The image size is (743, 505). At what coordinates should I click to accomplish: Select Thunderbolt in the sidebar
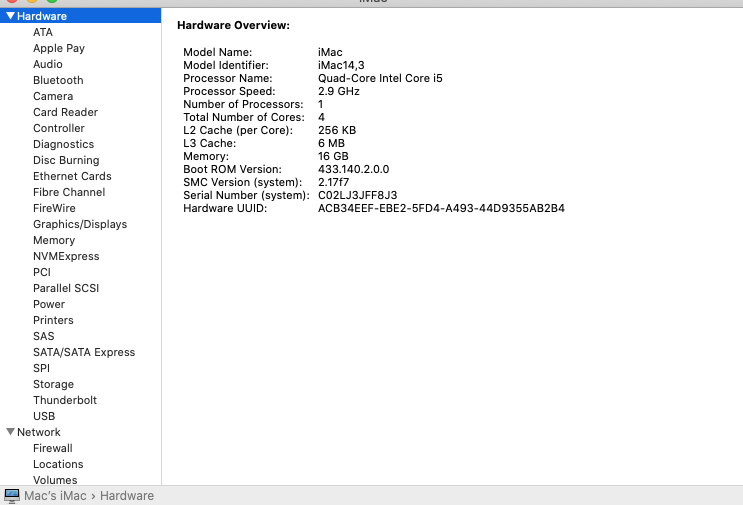(x=65, y=400)
